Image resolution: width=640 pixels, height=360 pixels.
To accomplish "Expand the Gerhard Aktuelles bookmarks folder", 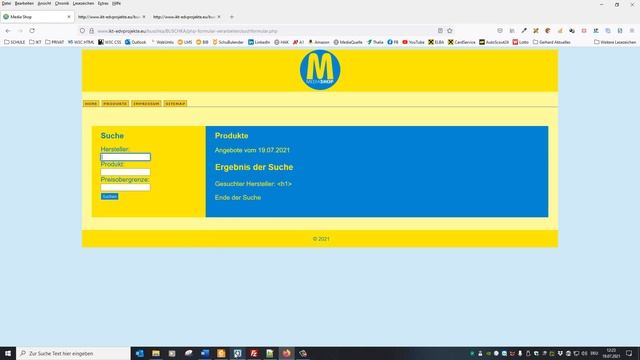I will point(551,42).
